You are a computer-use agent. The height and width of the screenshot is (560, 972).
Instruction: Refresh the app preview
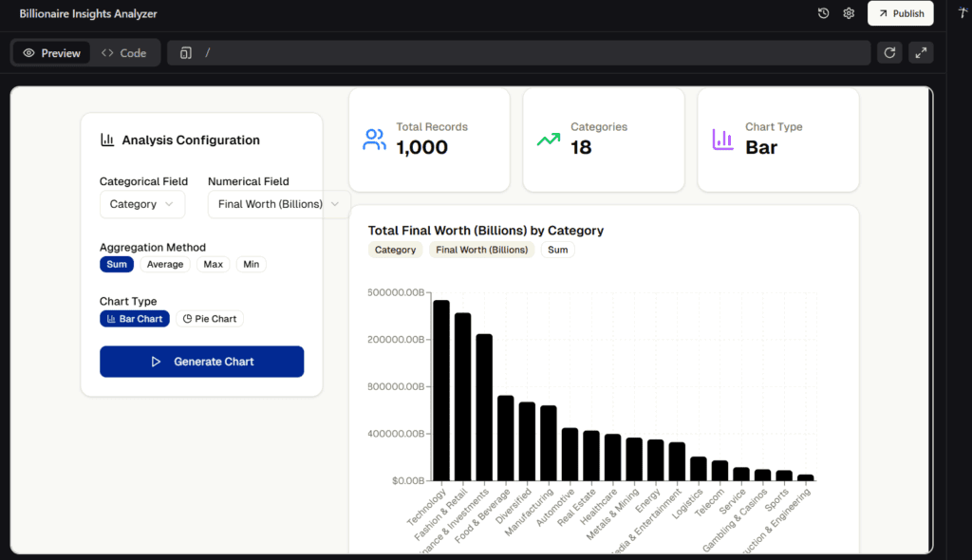[x=890, y=52]
